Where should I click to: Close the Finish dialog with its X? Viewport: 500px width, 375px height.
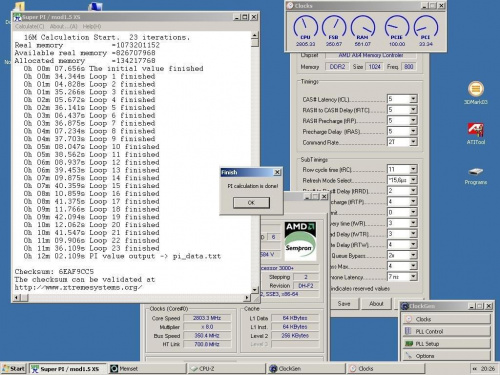tap(277, 172)
